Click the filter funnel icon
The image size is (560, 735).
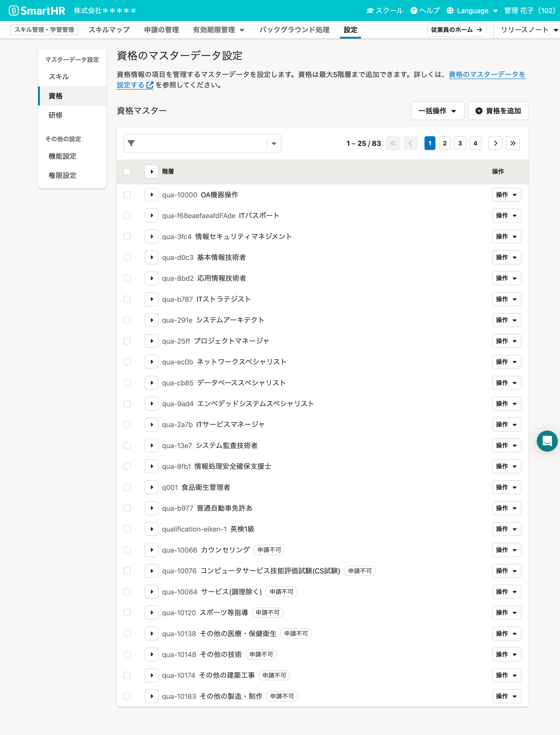coord(131,143)
